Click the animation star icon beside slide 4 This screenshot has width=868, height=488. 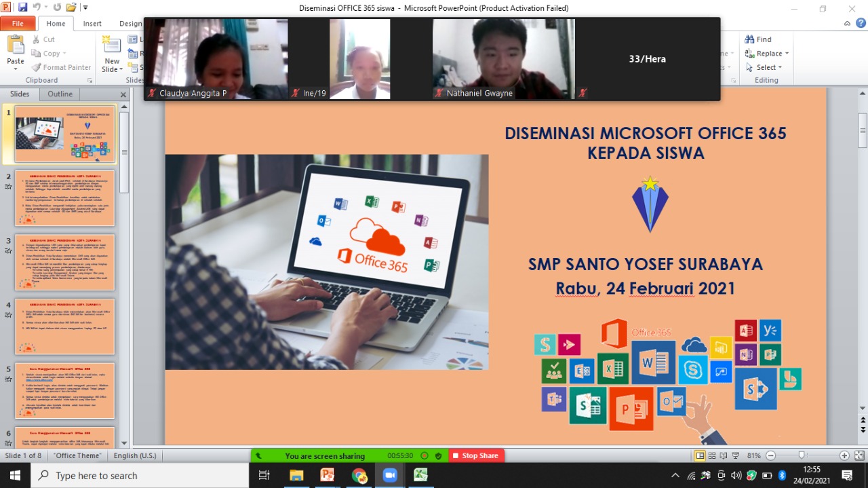(9, 316)
